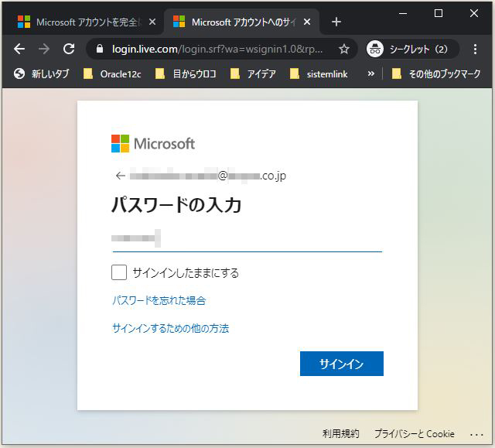The image size is (495, 448).
Task: Open the その他のブックマーク folder
Action: point(436,74)
